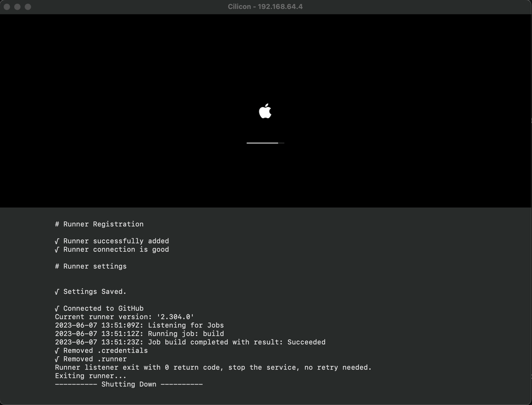Click the "Job build completed" result line
This screenshot has height=405, width=532.
[x=190, y=342]
